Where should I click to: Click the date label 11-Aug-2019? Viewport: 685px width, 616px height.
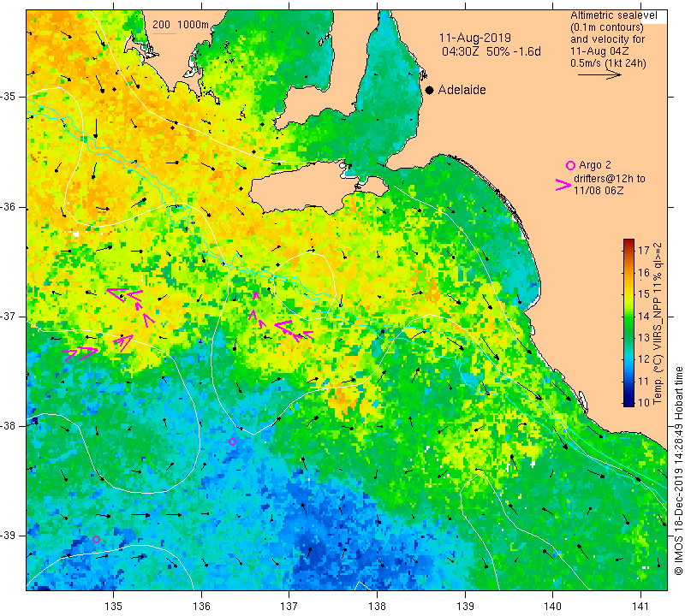(475, 38)
